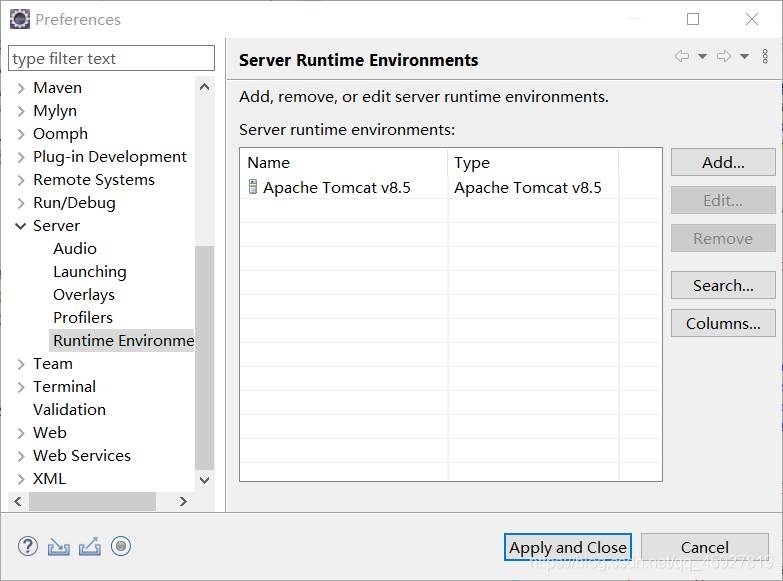Expand the Maven tree node

click(21, 88)
